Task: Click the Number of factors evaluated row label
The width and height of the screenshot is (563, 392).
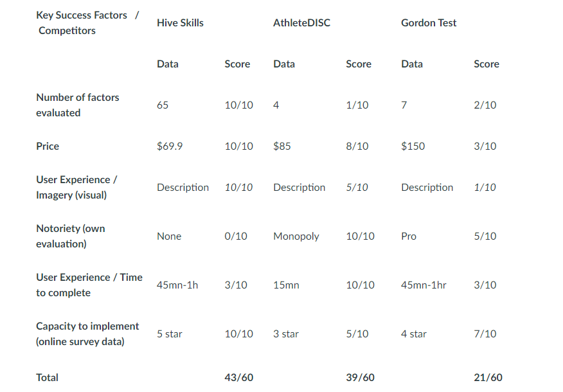Action: [78, 105]
